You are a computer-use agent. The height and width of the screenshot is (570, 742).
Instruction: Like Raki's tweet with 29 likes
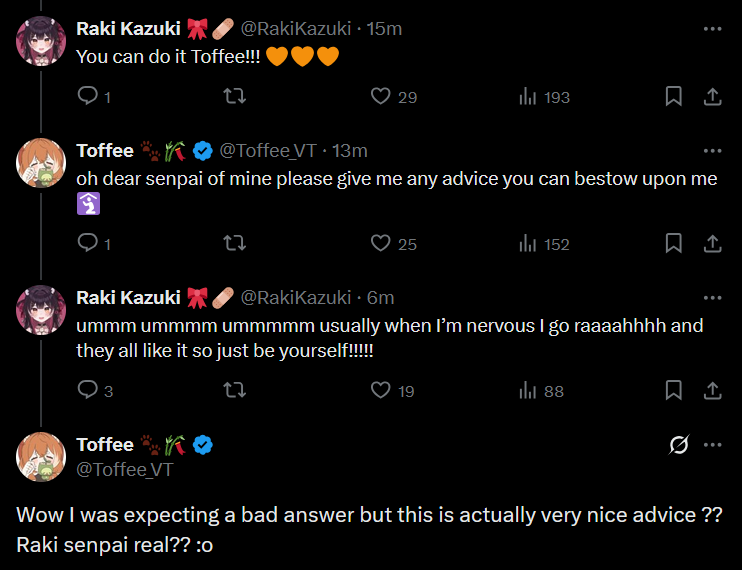(380, 97)
